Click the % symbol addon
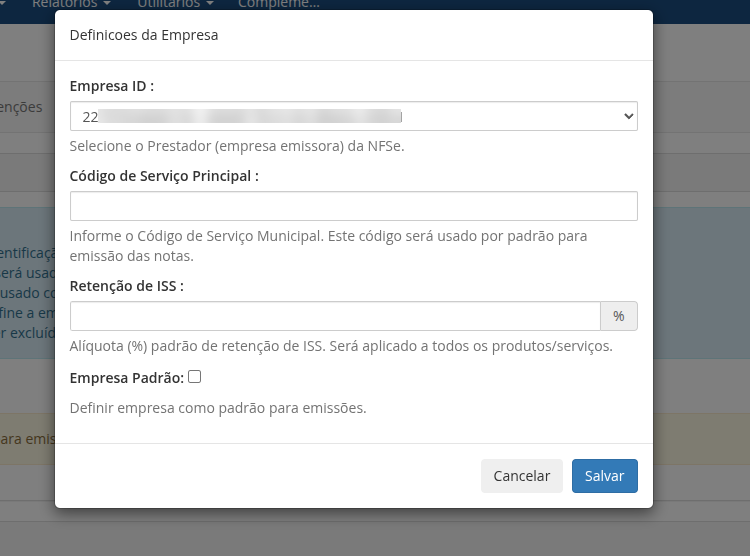The image size is (750, 556). click(619, 316)
